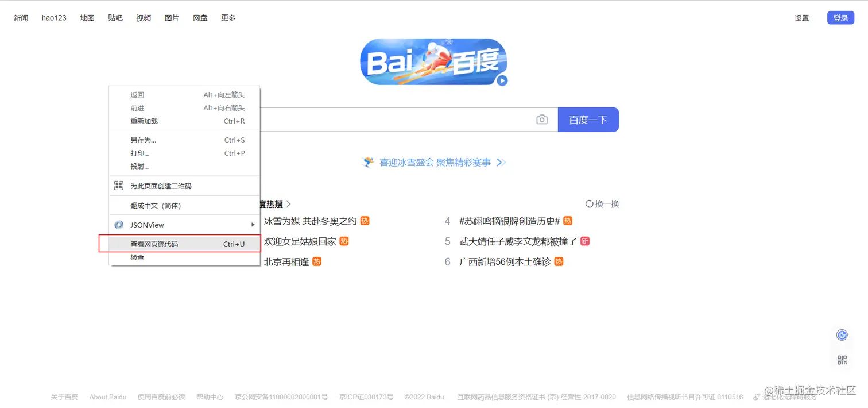Image resolution: width=868 pixels, height=408 pixels.
Task: Open the 贴吧 link
Action: coord(115,18)
